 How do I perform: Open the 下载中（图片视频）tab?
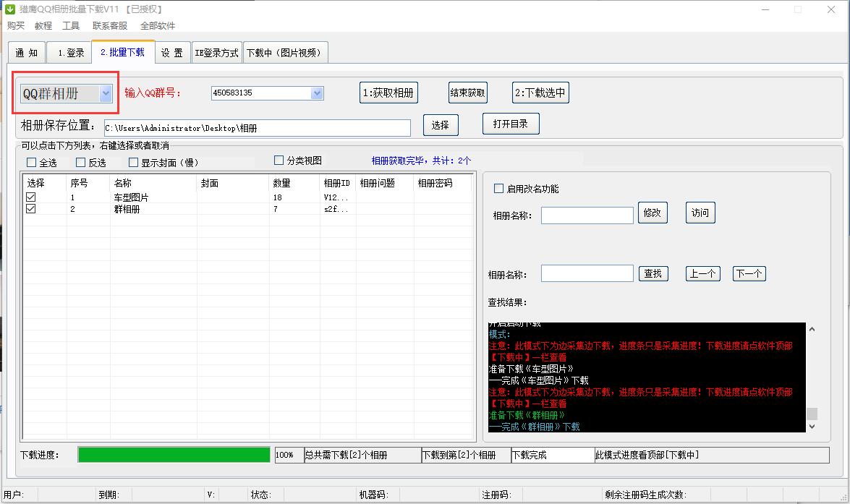pyautogui.click(x=286, y=53)
